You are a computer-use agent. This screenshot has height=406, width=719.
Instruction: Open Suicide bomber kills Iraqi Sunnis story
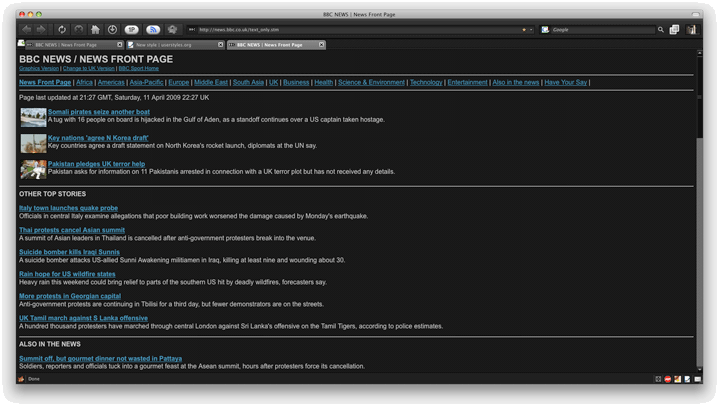(x=69, y=252)
